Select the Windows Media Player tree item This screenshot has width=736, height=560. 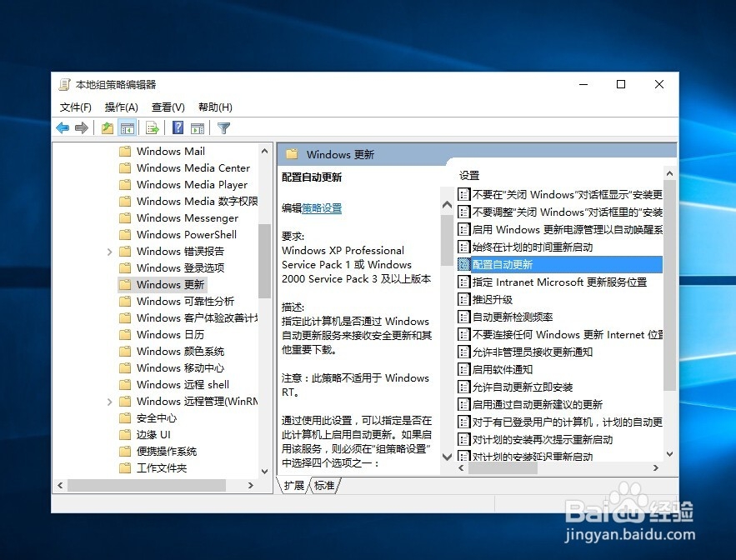point(192,185)
